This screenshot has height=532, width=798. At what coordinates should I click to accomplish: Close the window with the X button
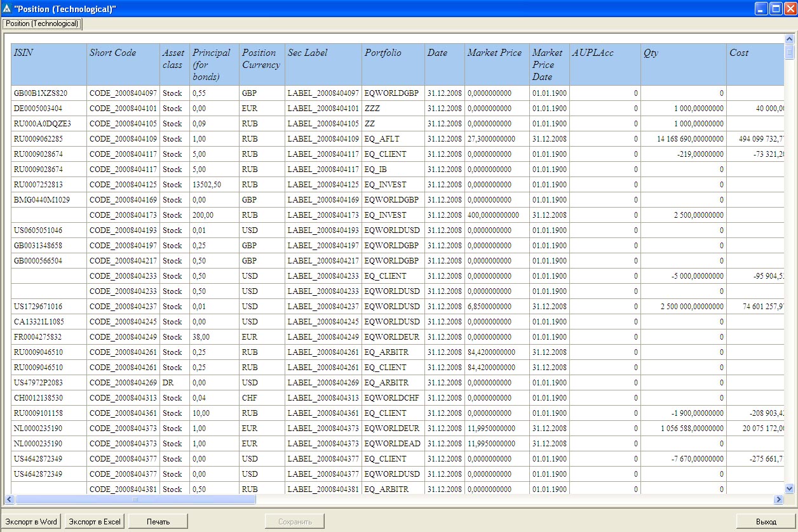click(789, 9)
